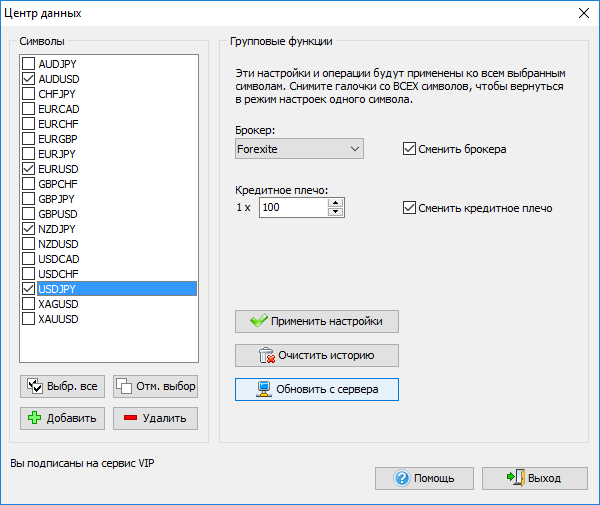
Task: Click the trash icon for Очистить историю
Action: point(266,355)
